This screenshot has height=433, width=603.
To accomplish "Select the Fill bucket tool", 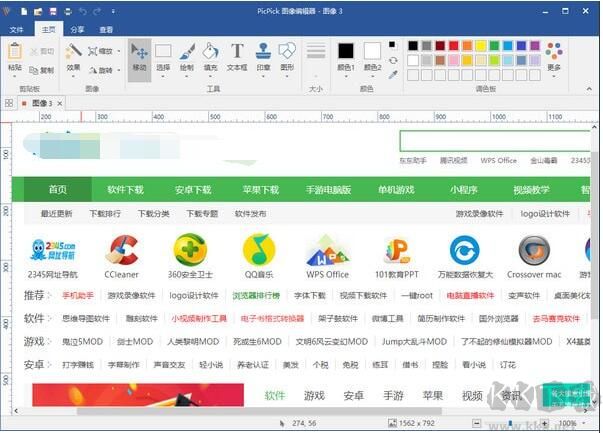I will (210, 51).
